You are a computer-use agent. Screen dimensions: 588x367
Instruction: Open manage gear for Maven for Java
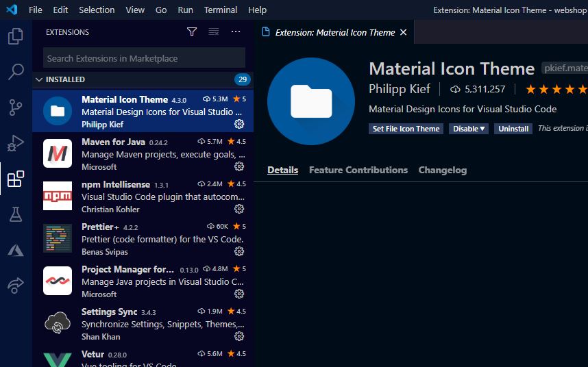(239, 166)
